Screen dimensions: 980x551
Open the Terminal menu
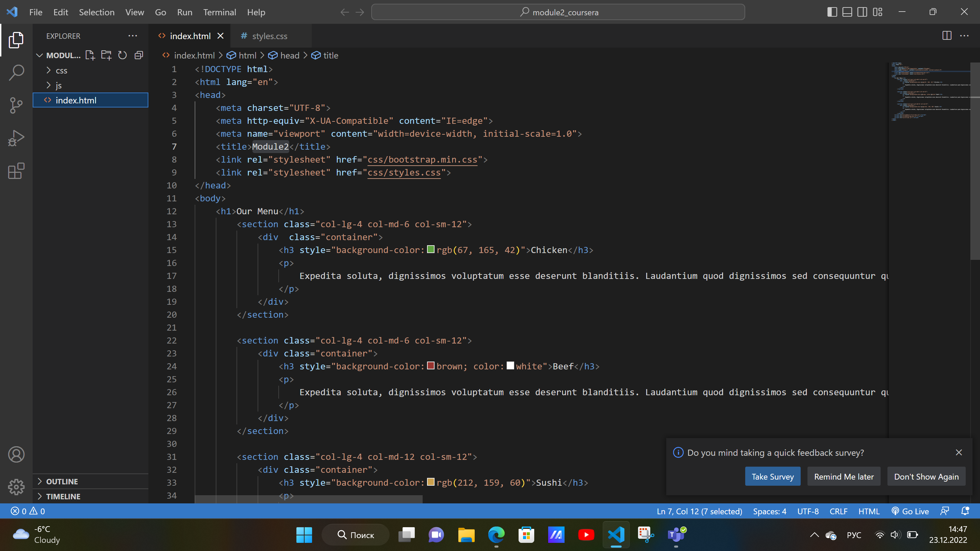219,12
